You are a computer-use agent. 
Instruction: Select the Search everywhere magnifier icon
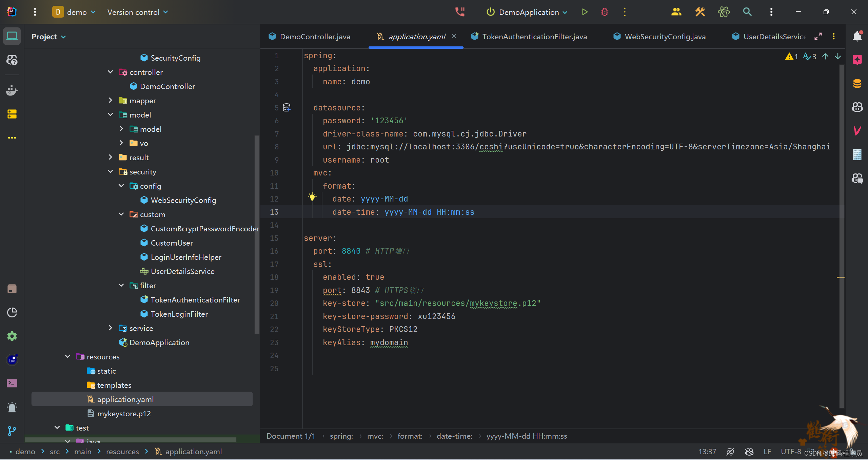pos(747,13)
